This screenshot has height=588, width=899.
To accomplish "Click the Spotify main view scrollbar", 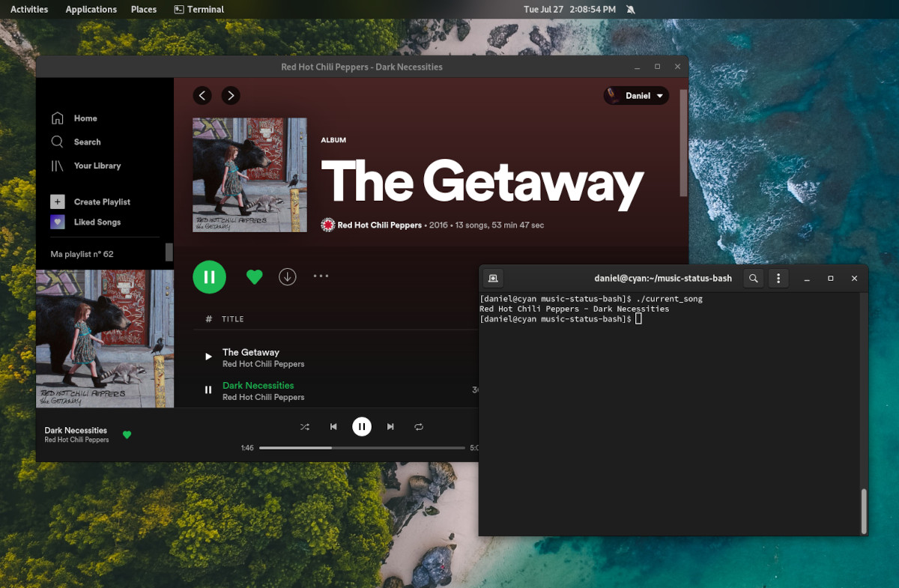I will point(683,142).
